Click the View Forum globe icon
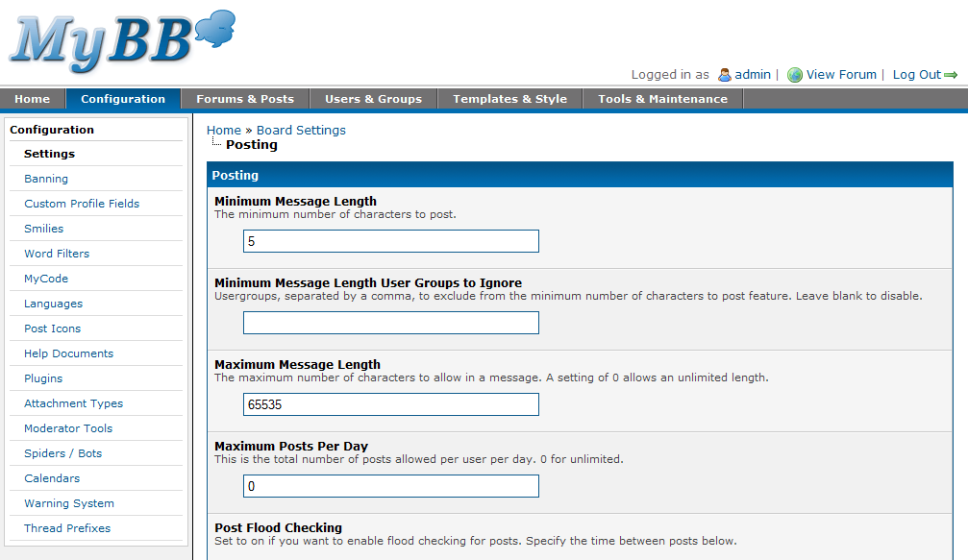 [x=795, y=75]
